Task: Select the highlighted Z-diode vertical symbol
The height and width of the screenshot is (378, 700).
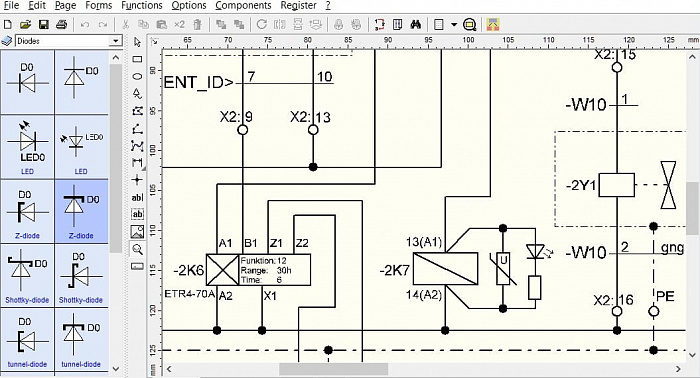Action: click(81, 211)
